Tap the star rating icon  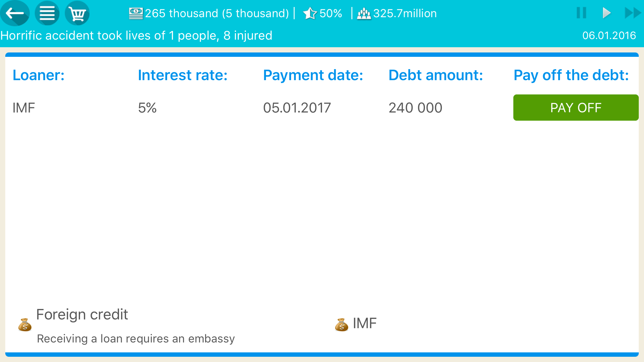pos(310,13)
